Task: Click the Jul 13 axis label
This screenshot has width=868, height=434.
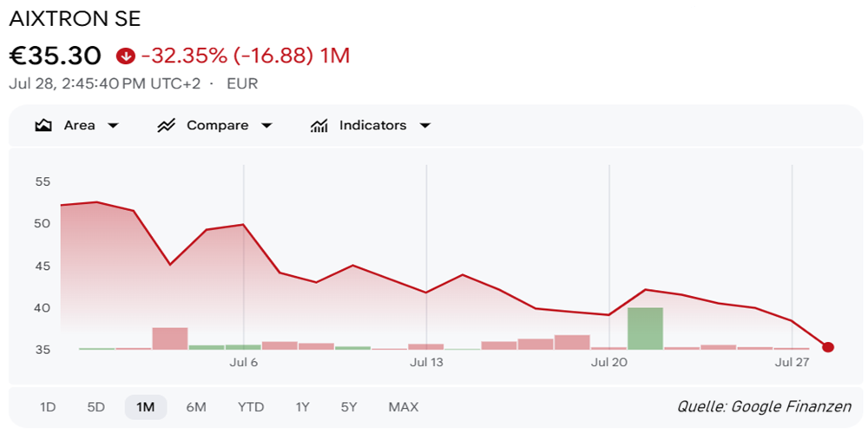Action: 426,363
